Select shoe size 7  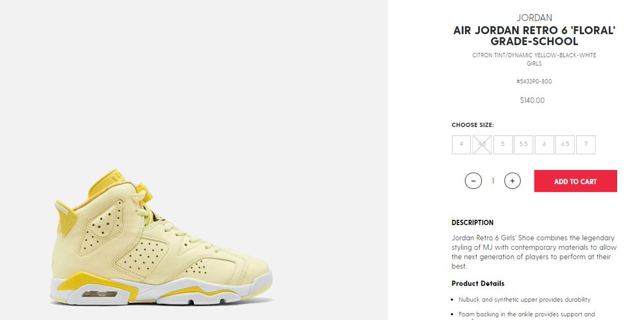click(x=586, y=145)
